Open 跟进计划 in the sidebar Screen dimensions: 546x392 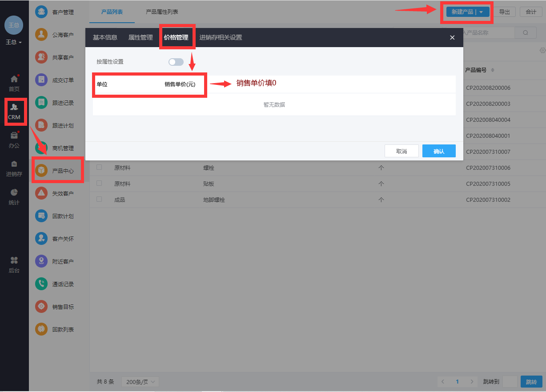(54, 125)
